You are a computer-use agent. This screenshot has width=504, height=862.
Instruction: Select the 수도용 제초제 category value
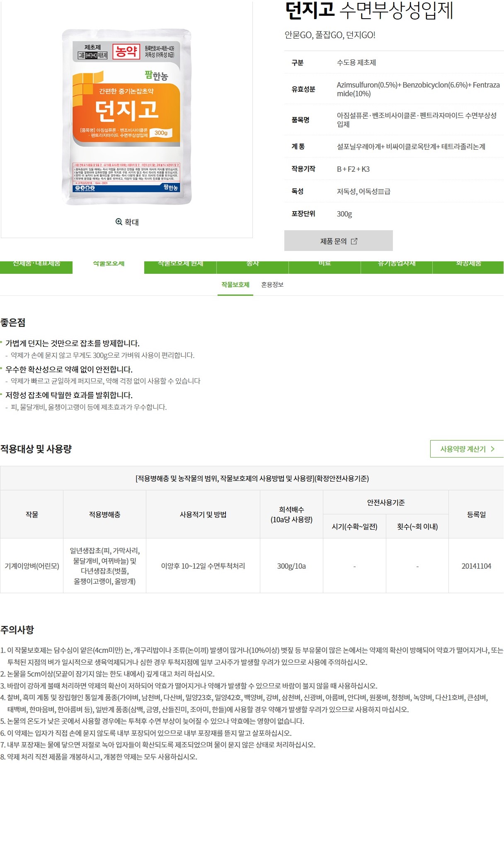click(356, 63)
